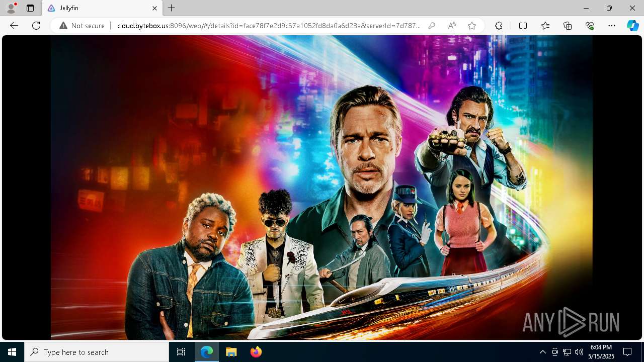The height and width of the screenshot is (362, 644).
Task: Close the Jellyfin tab
Action: click(154, 8)
